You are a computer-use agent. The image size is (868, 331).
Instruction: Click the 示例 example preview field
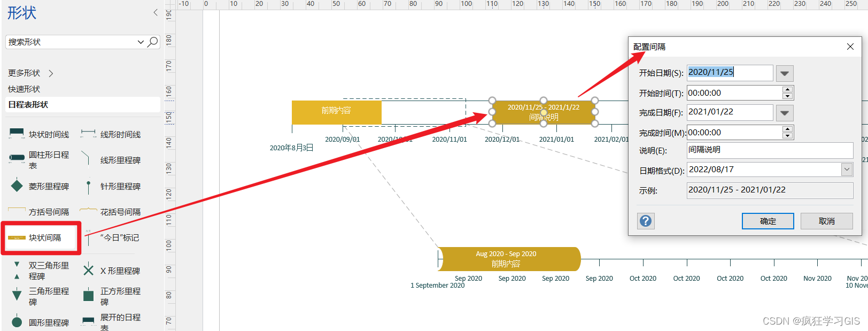[770, 190]
